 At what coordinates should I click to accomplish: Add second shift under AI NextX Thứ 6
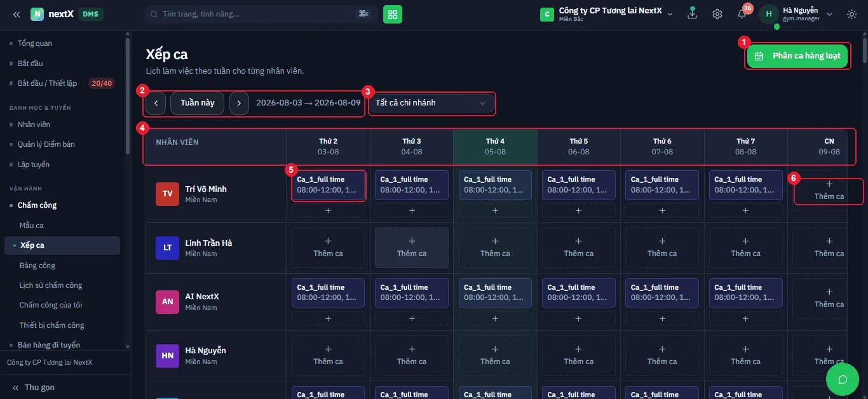tap(662, 318)
